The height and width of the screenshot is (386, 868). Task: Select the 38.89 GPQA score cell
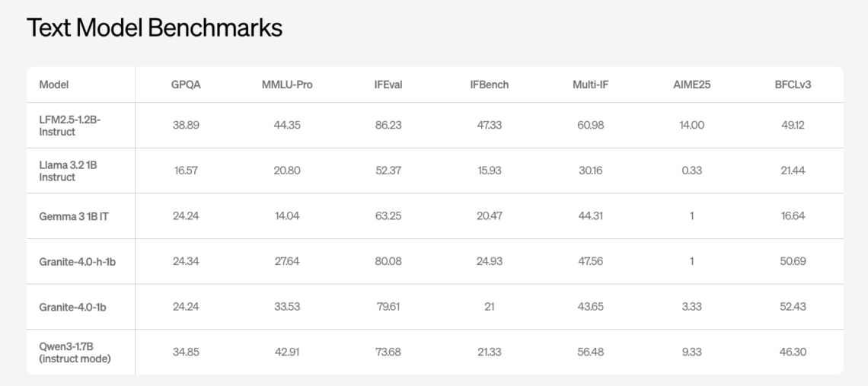[185, 125]
